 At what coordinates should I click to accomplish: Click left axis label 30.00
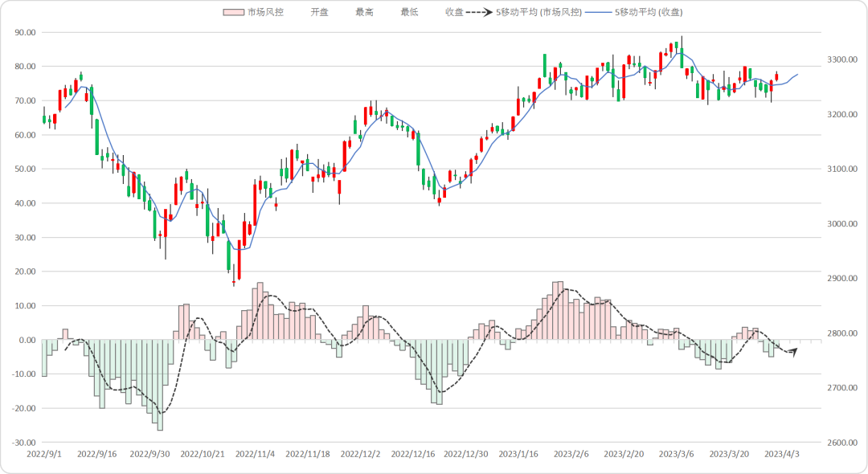pos(25,237)
